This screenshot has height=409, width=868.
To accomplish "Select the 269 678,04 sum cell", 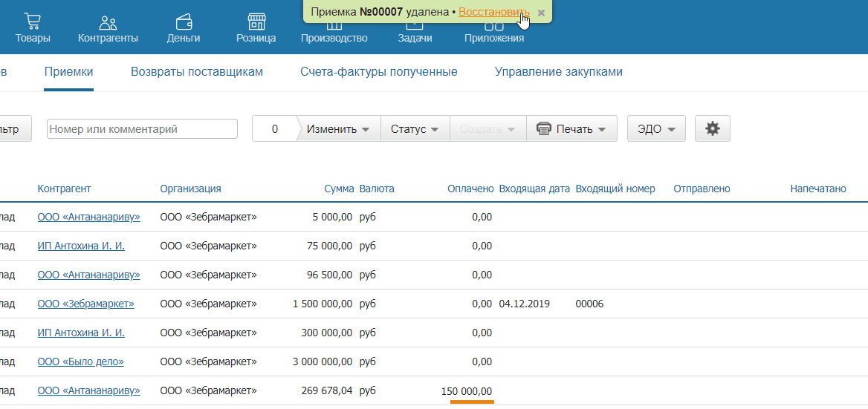I will pos(327,390).
